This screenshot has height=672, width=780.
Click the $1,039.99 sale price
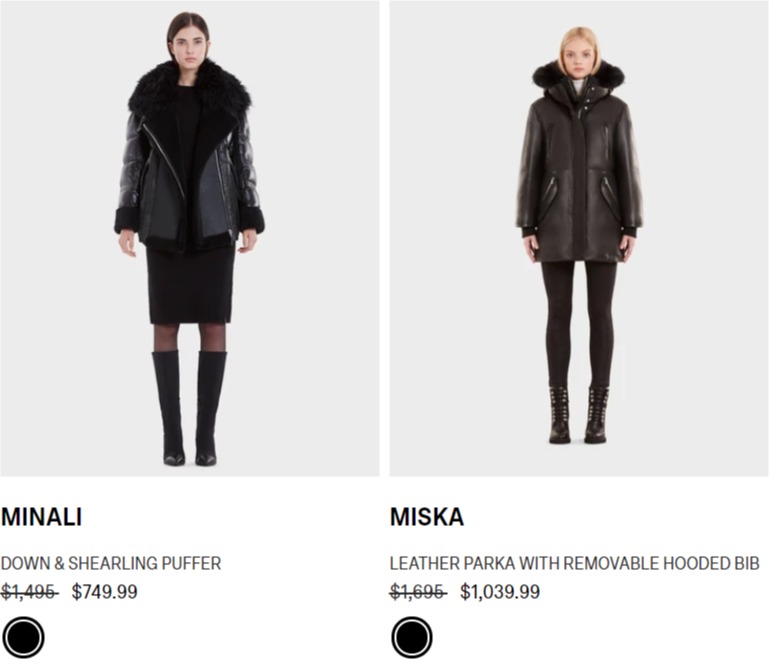pos(500,591)
